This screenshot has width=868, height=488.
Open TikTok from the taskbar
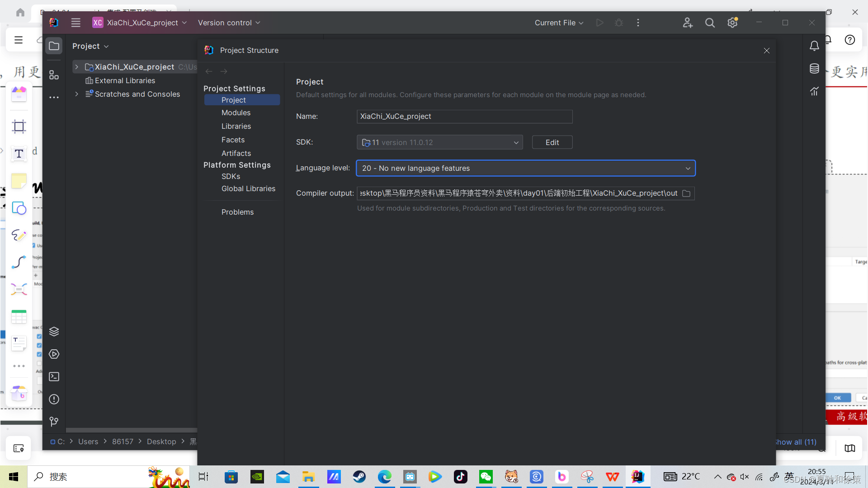click(x=461, y=477)
